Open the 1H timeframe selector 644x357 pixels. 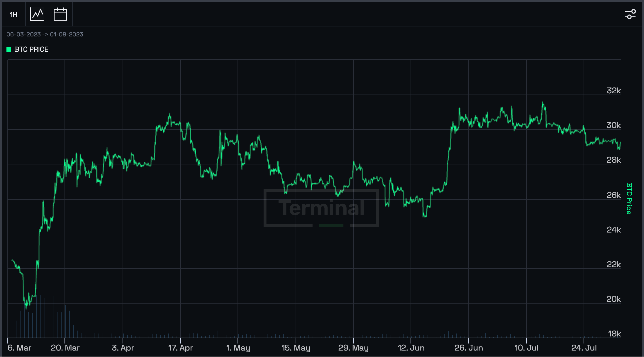pyautogui.click(x=13, y=14)
